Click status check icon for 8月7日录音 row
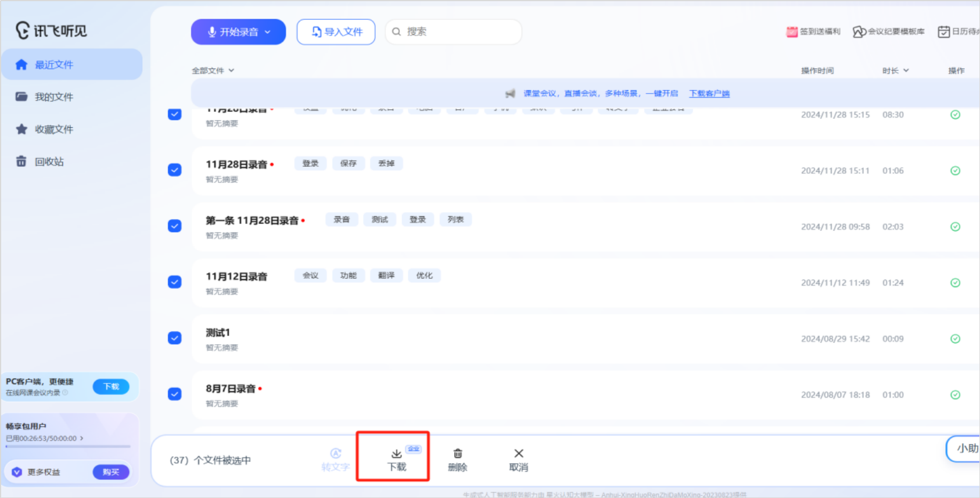980x498 pixels. pyautogui.click(x=955, y=395)
